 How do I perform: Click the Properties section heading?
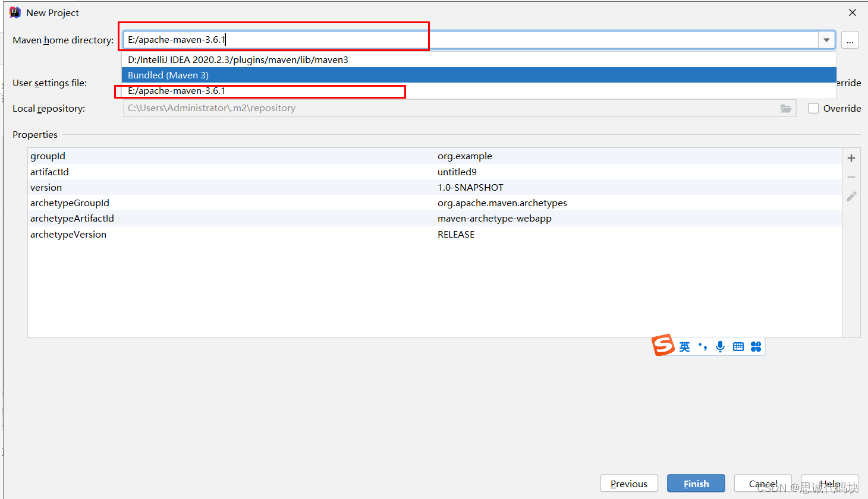[35, 135]
